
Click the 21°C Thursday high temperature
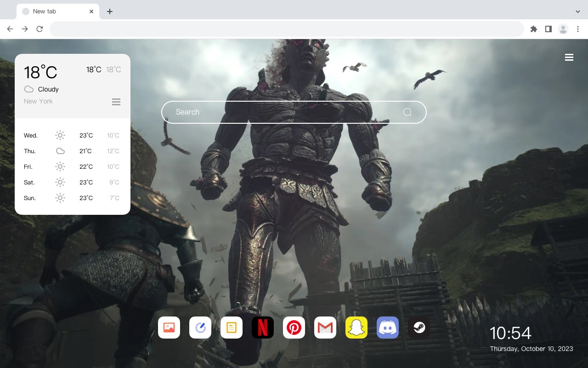coord(85,151)
